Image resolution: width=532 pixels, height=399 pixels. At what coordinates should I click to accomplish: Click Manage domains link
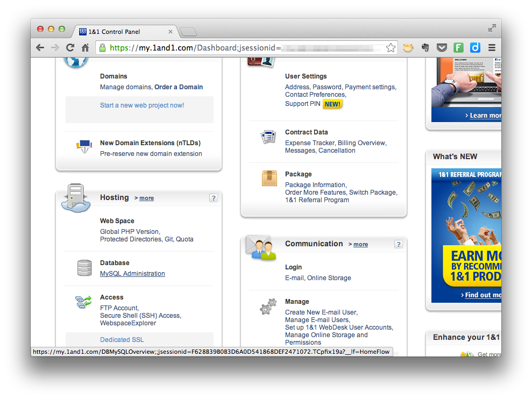tap(125, 87)
